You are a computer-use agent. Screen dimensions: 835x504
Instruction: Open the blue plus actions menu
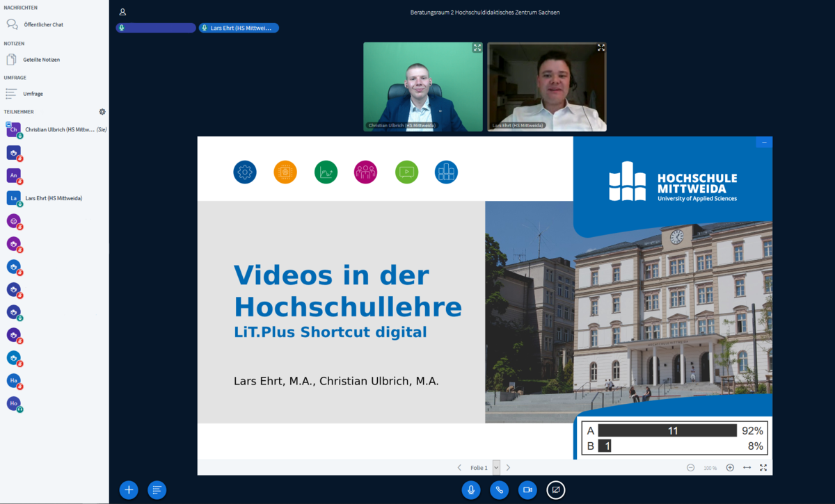[x=129, y=490]
